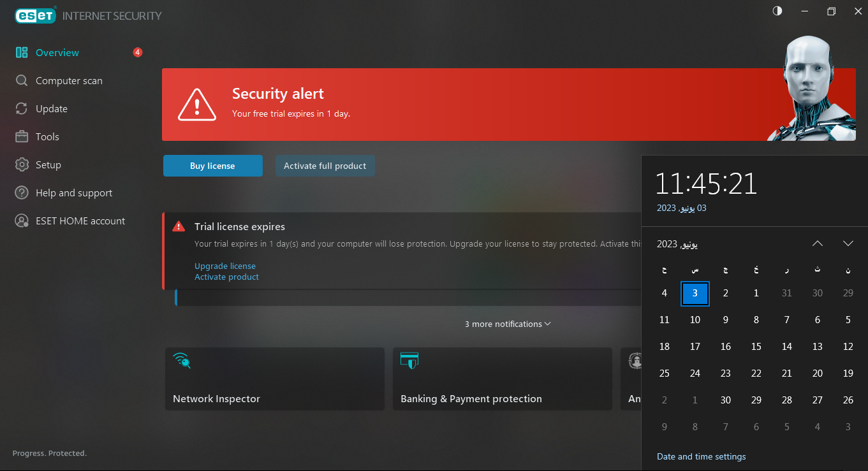Select day 17 in calendar
Image resolution: width=868 pixels, height=471 pixels.
coord(695,347)
